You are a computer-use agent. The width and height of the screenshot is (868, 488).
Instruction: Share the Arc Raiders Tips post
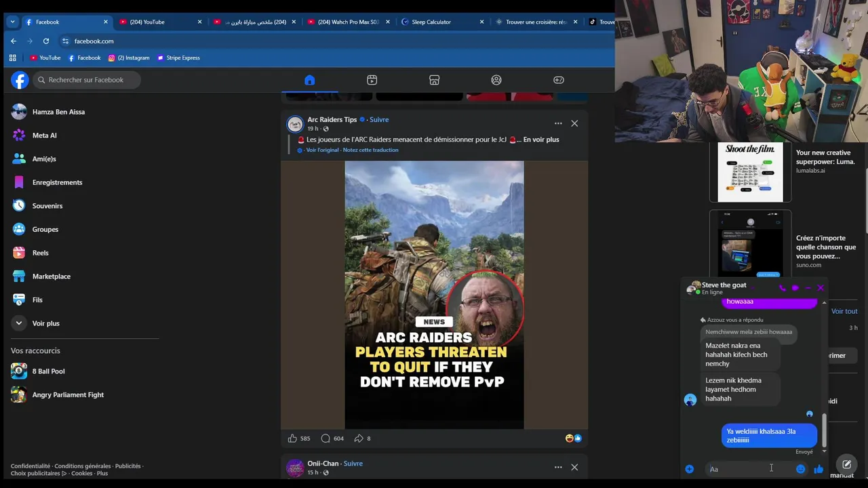(362, 439)
